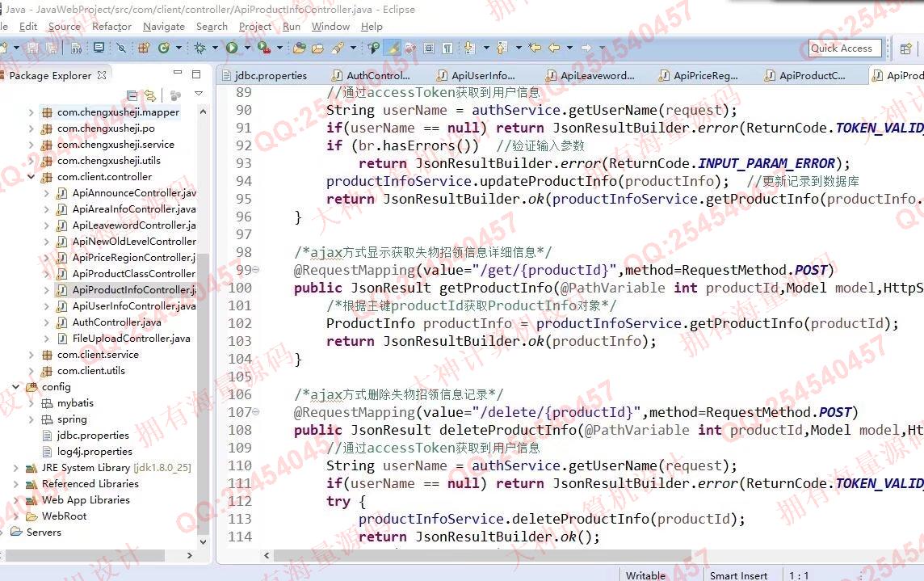Click the Package Explorer vertical scrollbar

coord(204,326)
